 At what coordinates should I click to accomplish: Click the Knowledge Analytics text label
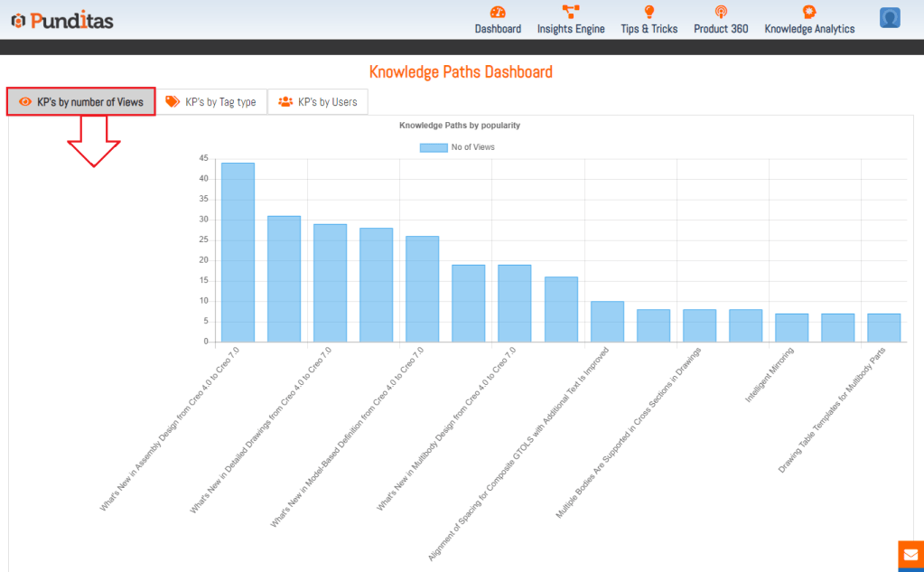[809, 29]
